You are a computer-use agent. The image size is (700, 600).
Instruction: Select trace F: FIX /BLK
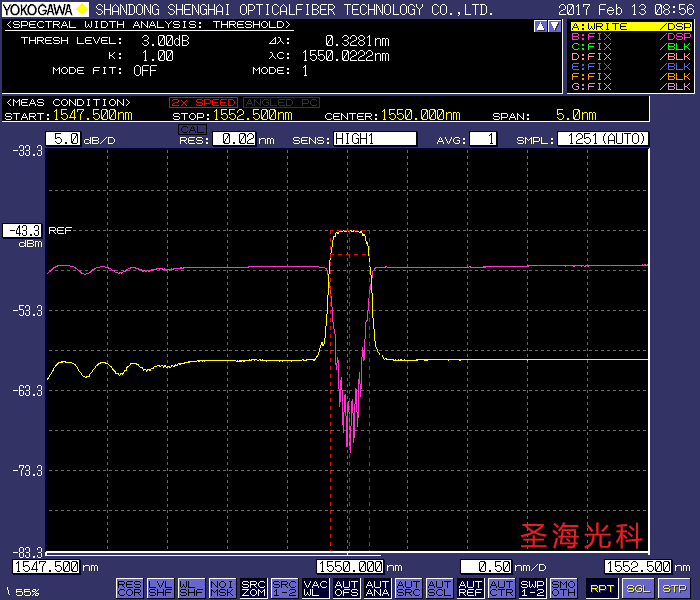coord(631,76)
